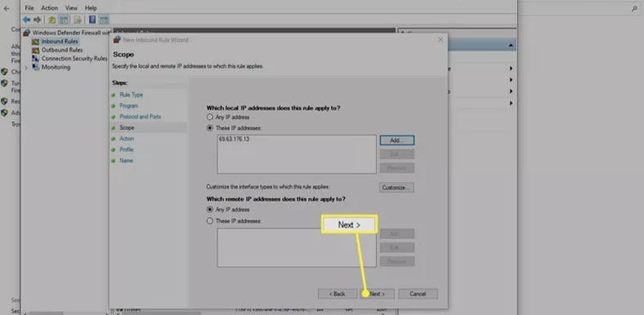Viewport: 644px width, 315px height.
Task: Open Help via the blue question-mark toolbar icon
Action: (x=93, y=20)
